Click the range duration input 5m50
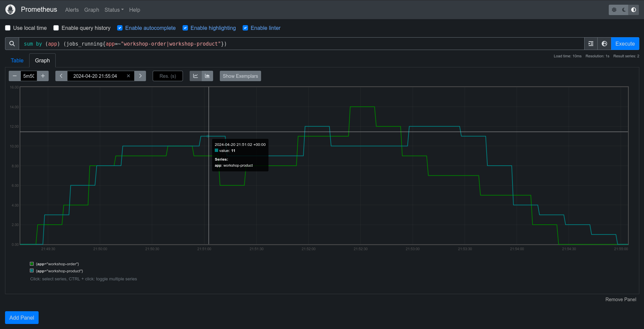644x329 pixels. click(29, 76)
